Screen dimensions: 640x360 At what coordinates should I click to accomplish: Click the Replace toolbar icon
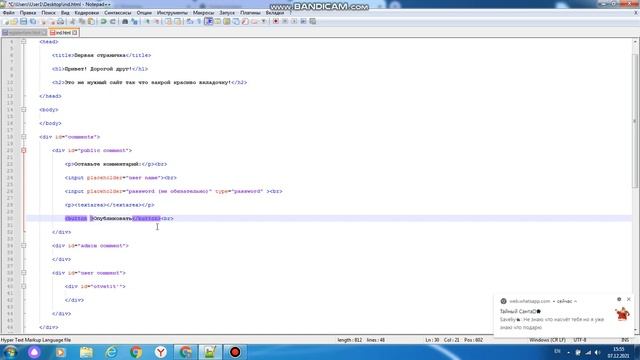(x=134, y=21)
